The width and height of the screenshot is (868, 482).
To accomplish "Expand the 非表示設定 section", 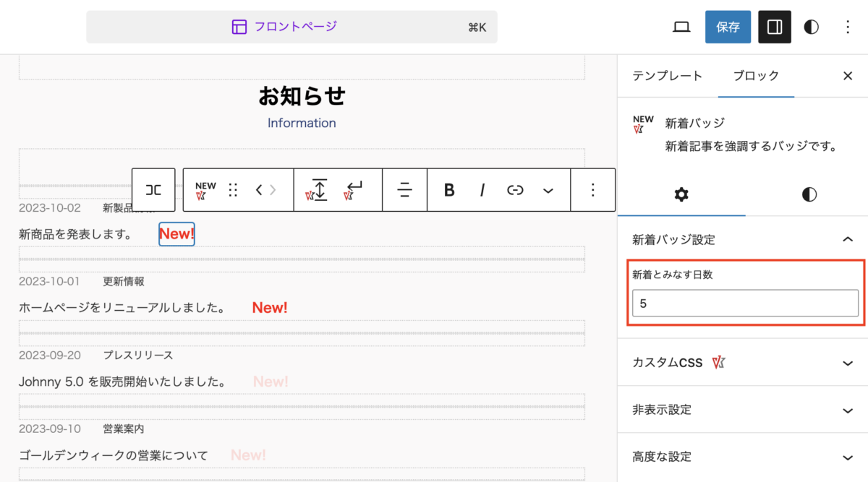I will tap(848, 410).
